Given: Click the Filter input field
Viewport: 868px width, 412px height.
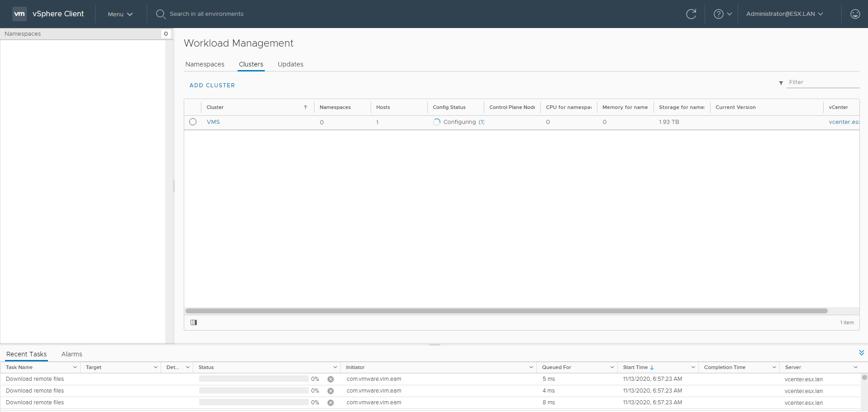Looking at the screenshot, I should pos(822,82).
